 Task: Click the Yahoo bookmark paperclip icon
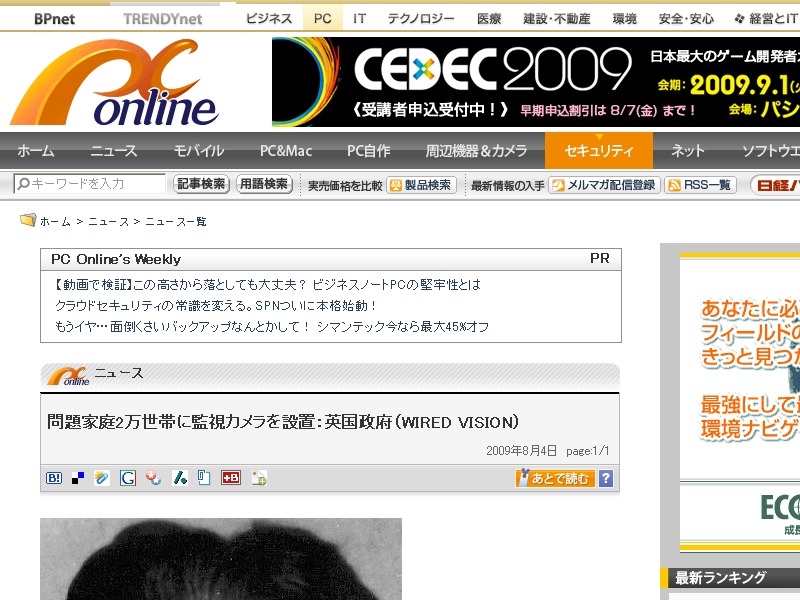[102, 478]
